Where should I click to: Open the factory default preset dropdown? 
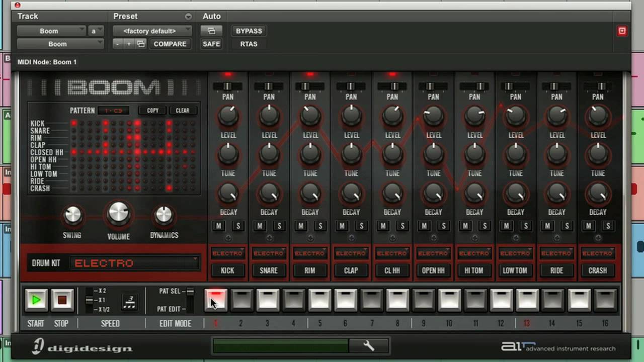[152, 31]
